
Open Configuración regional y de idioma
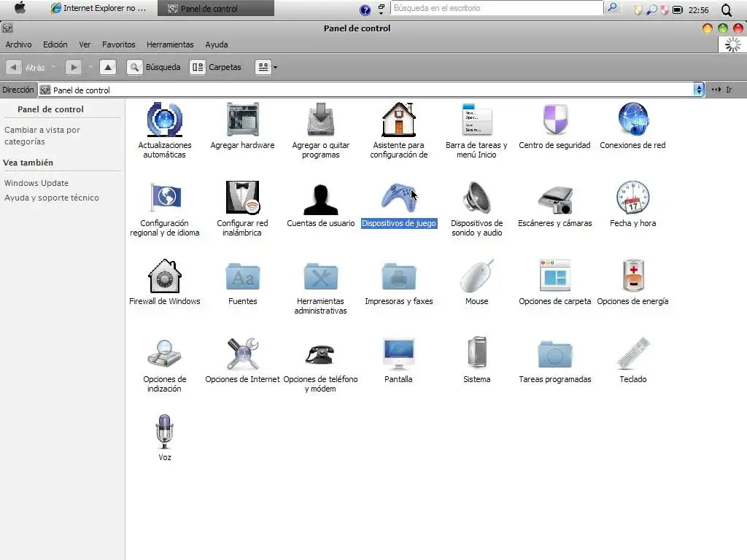coord(164,197)
